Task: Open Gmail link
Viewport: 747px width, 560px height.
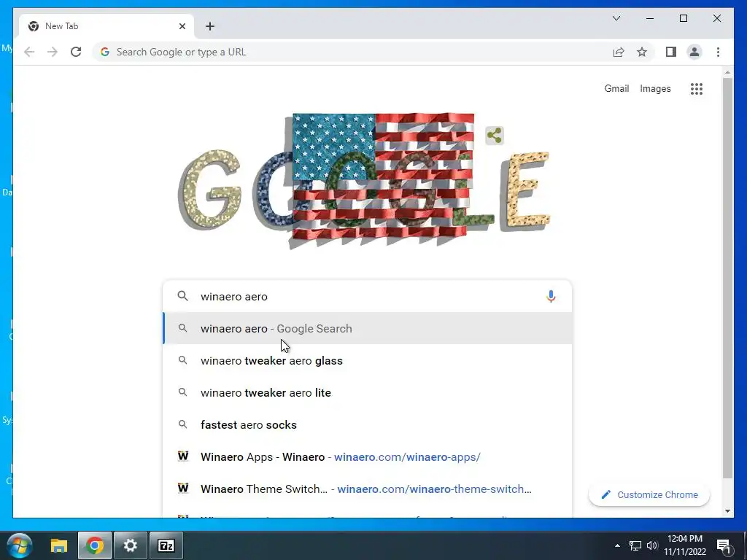Action: click(616, 88)
